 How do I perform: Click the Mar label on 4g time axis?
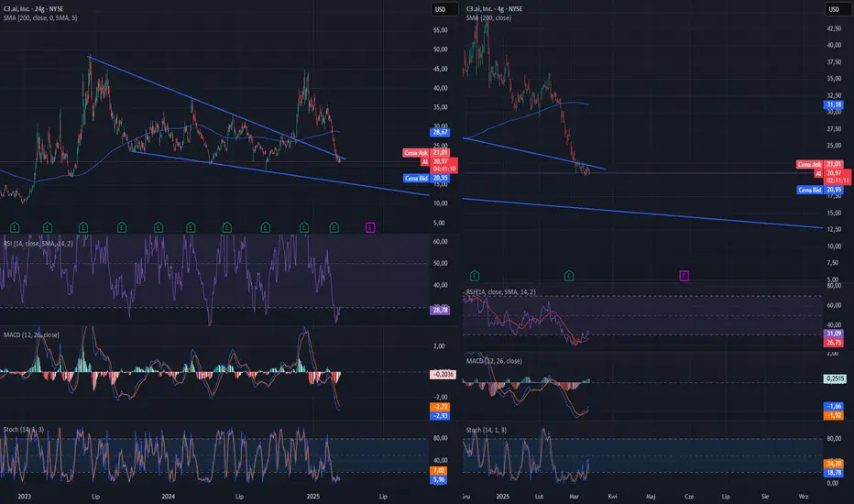point(574,497)
